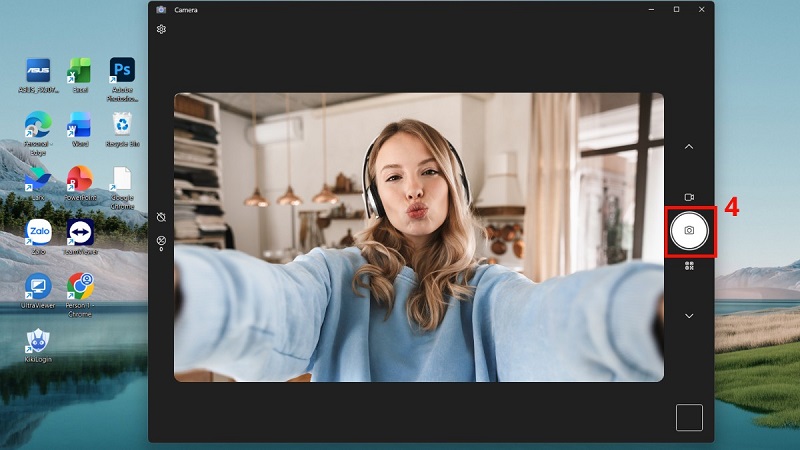Click up chevron above camera modes
This screenshot has height=450, width=800.
tap(689, 147)
